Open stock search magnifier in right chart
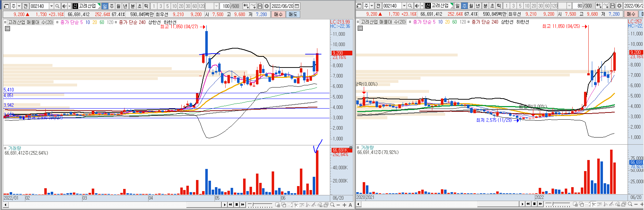Viewport: 644px width, 210px height. tap(410, 6)
